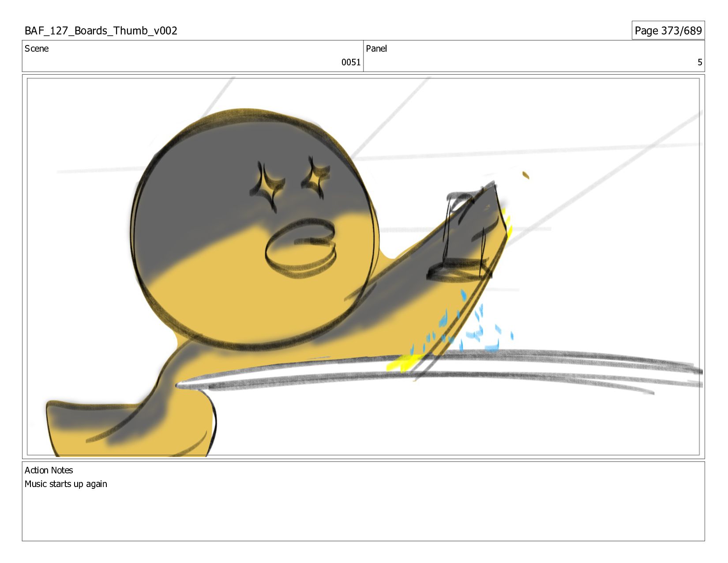This screenshot has width=728, height=563.
Task: Click the panel number 5
Action: [x=699, y=62]
